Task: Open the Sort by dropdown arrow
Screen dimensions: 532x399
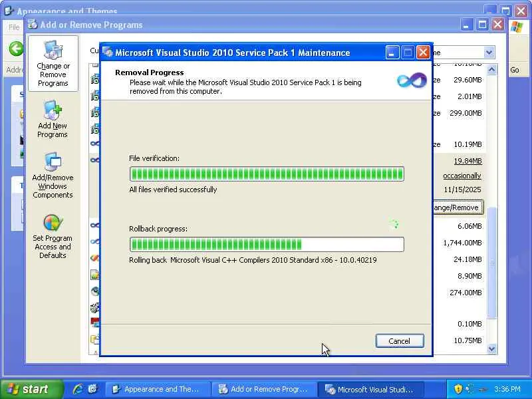Action: [489, 53]
